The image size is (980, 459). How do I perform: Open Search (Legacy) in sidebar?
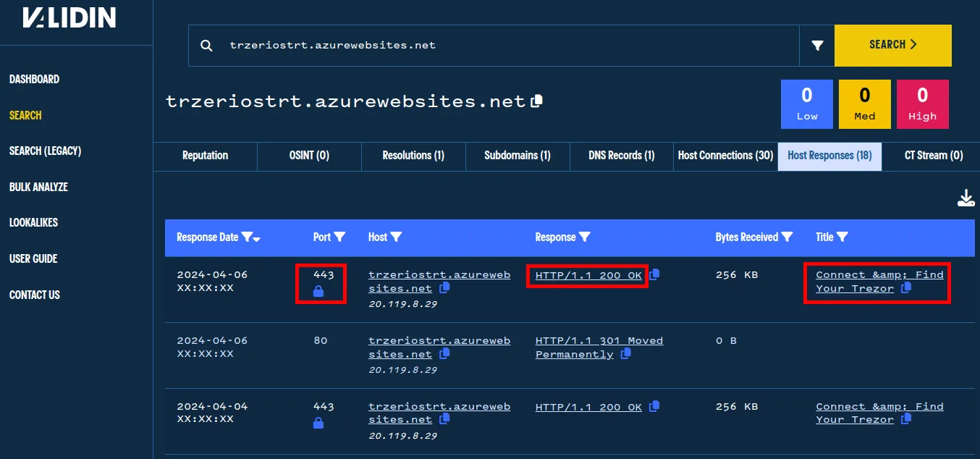(x=45, y=151)
